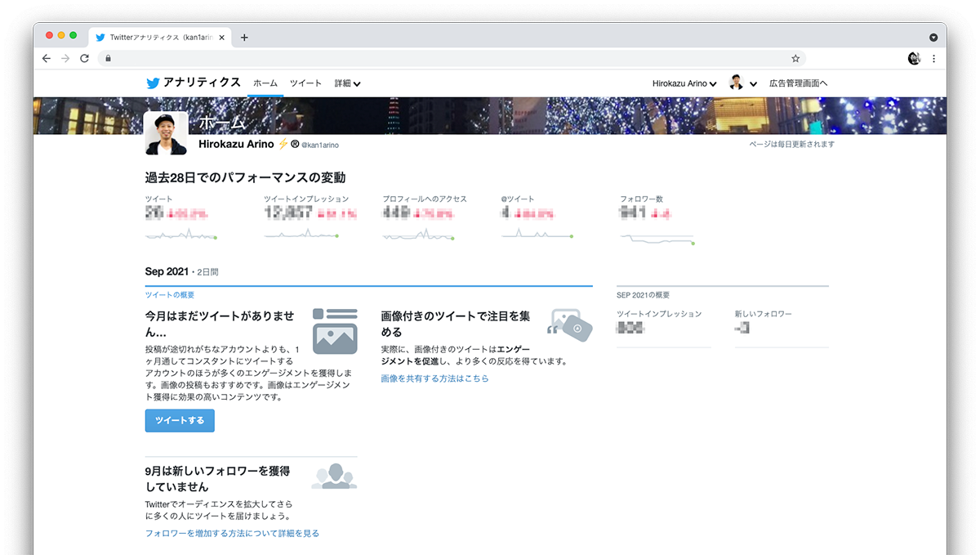Open the Hirokazu Arino account dropdown
The height and width of the screenshot is (555, 980).
pyautogui.click(x=684, y=83)
